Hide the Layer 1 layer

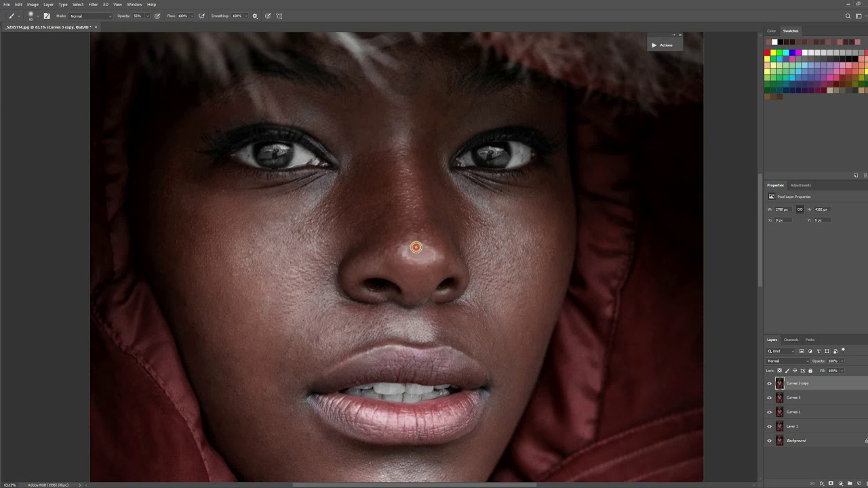(x=769, y=426)
